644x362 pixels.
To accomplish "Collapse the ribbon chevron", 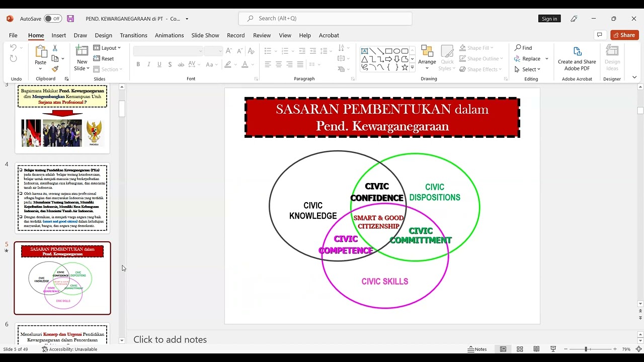I will pyautogui.click(x=634, y=77).
